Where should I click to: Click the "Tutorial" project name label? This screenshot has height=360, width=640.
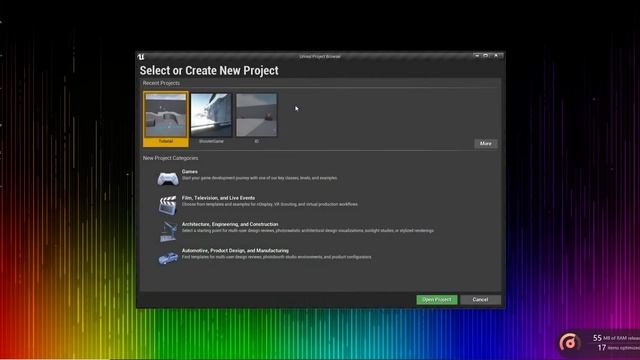point(166,141)
